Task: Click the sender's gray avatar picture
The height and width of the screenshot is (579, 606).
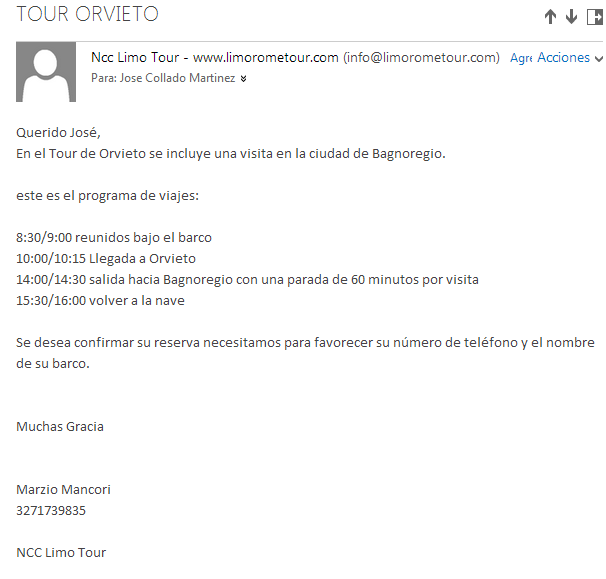Action: 46,72
